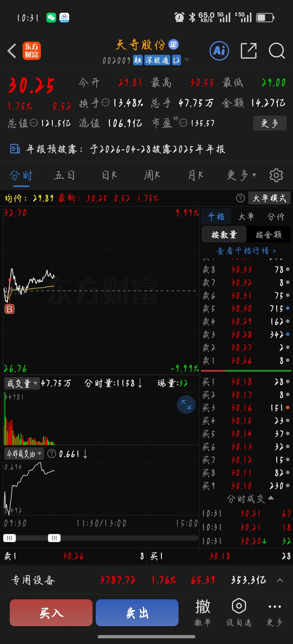Tap the blue 卖出 sell button
The image size is (293, 644).
[x=137, y=613]
